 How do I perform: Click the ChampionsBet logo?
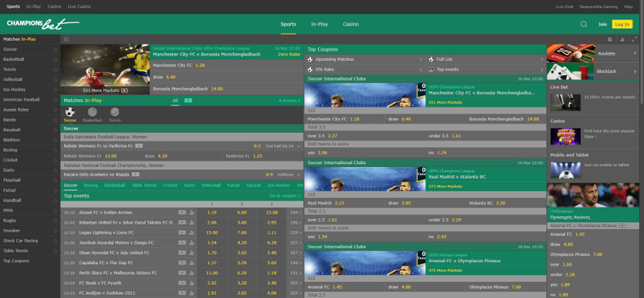[43, 24]
